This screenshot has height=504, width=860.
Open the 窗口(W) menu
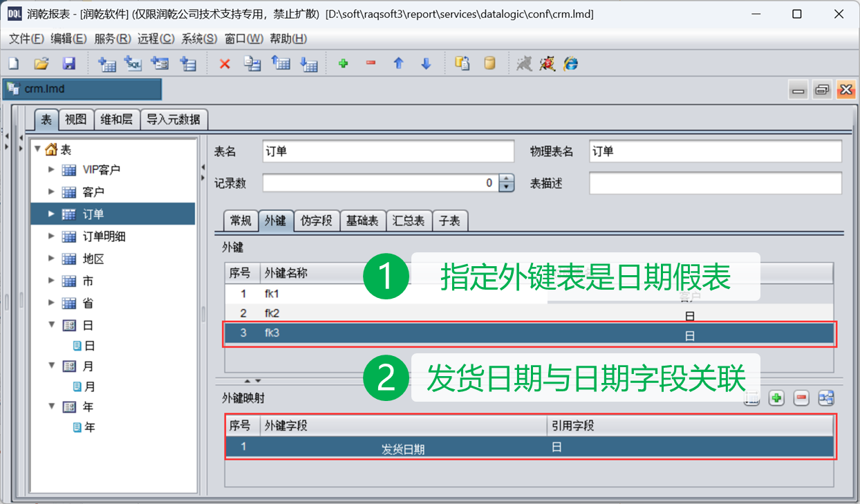[244, 39]
